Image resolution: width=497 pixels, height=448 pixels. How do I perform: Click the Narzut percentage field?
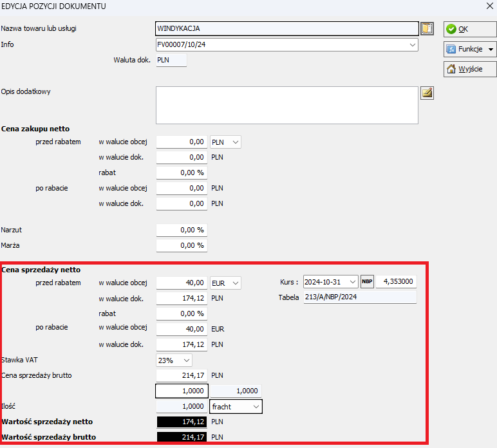[x=182, y=230]
